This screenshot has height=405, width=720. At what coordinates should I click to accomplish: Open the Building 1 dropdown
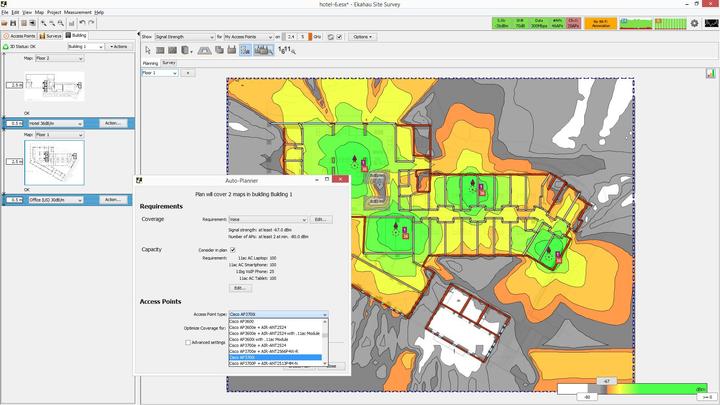click(x=85, y=46)
